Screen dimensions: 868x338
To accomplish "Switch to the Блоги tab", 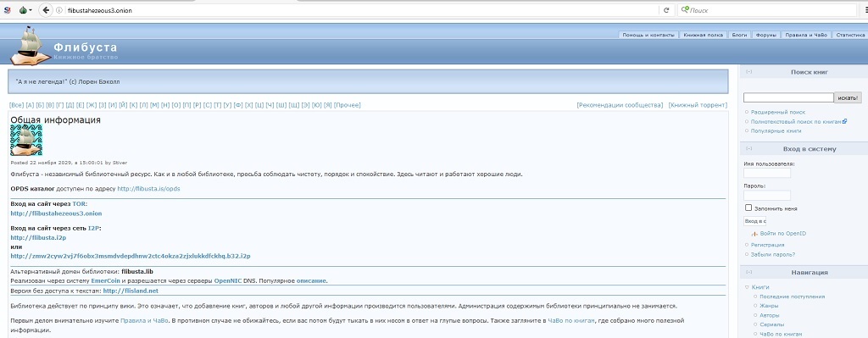I will [x=739, y=35].
